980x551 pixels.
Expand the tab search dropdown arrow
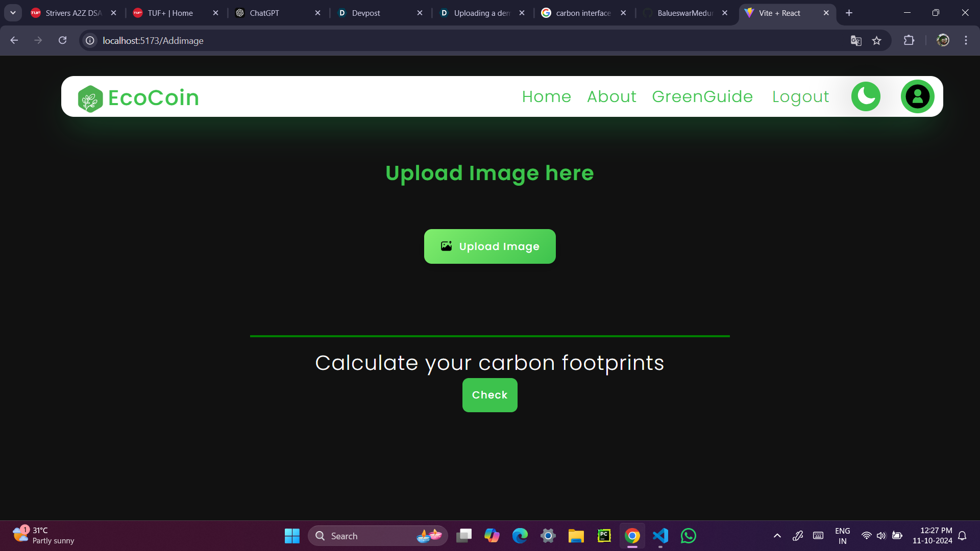[13, 13]
